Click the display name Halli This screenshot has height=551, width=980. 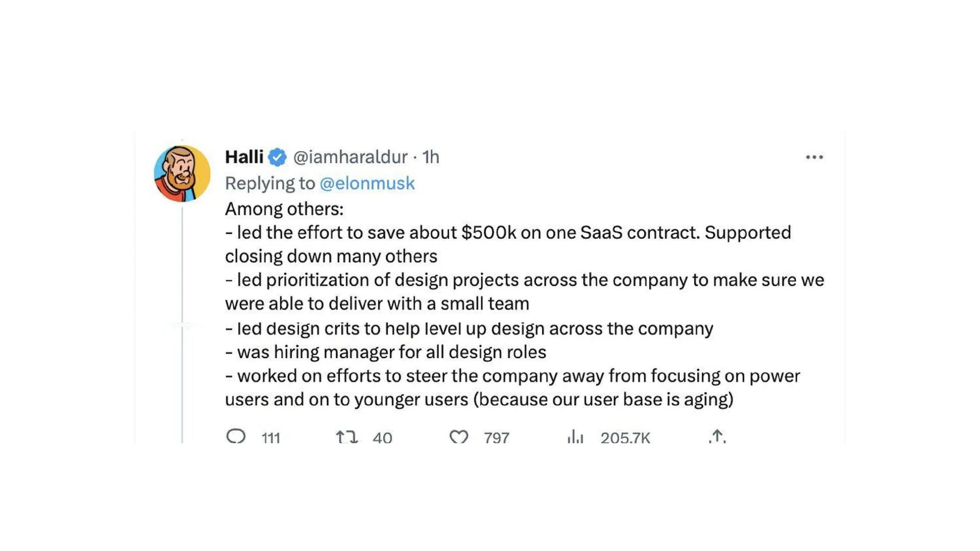tap(244, 157)
